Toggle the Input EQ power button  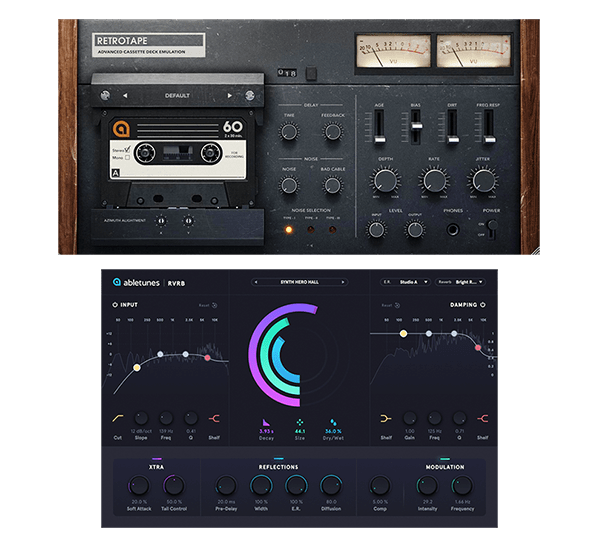coord(115,305)
